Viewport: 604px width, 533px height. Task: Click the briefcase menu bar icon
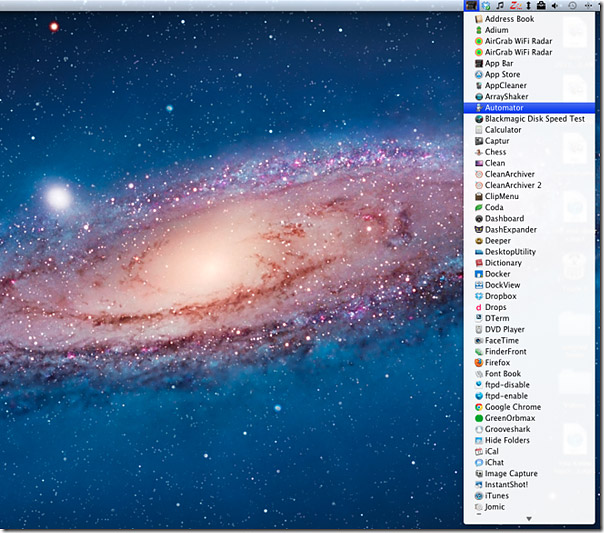pos(541,5)
